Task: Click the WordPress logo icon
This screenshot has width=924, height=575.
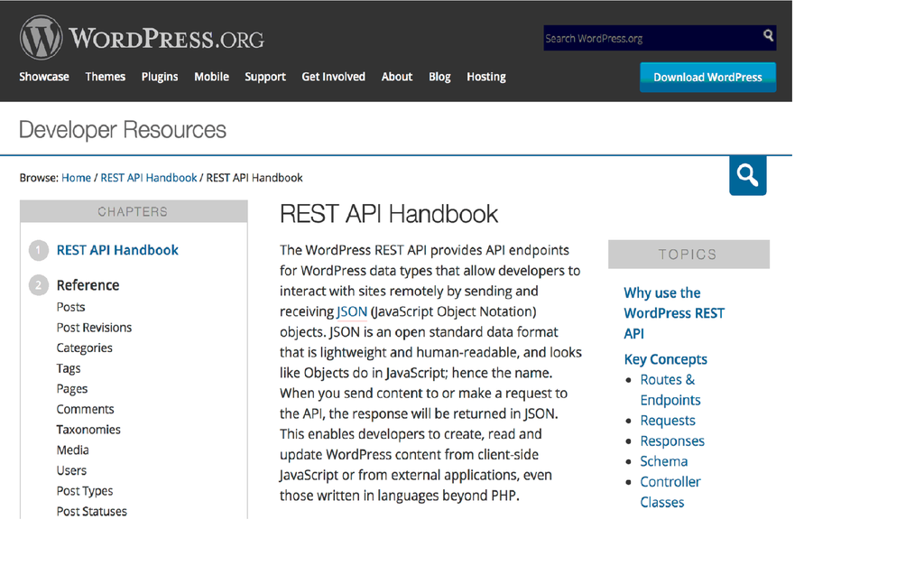Action: click(x=41, y=38)
